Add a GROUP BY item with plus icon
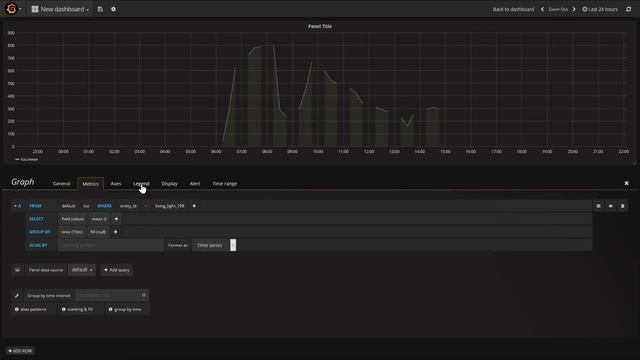Screen dimensions: 640x360 pos(116,232)
